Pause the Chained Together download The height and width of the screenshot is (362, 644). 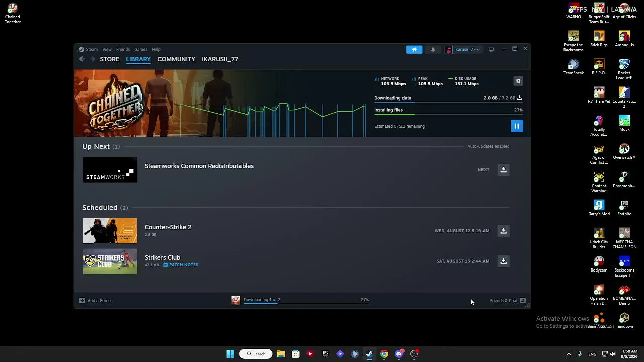pyautogui.click(x=517, y=126)
